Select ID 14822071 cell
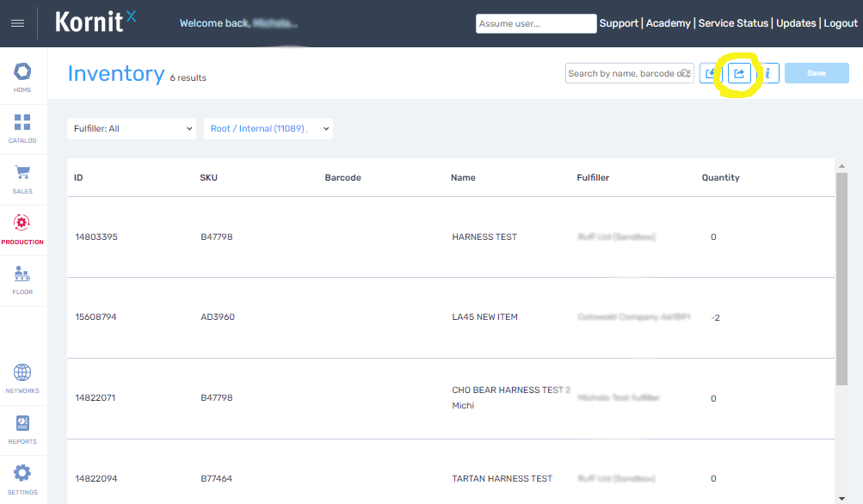 tap(96, 398)
